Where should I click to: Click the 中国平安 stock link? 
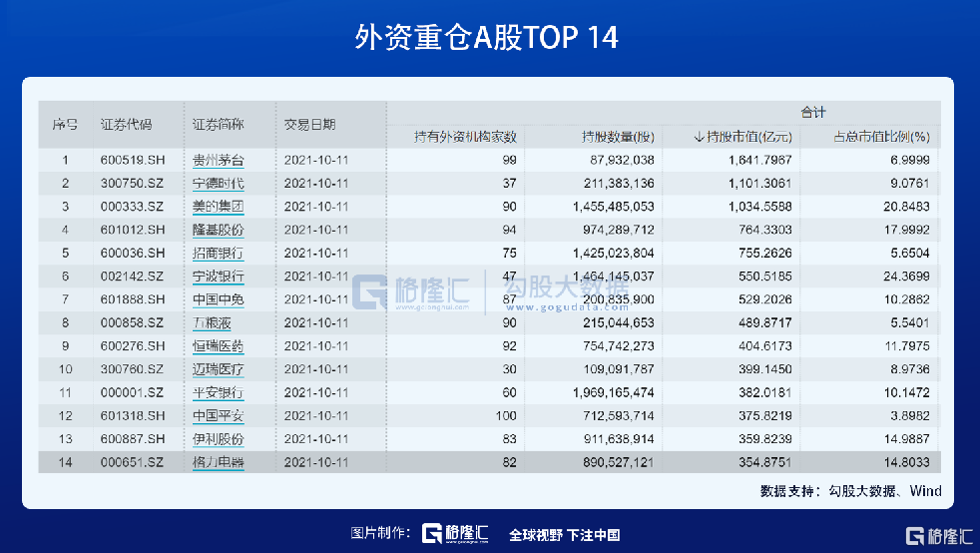click(x=218, y=416)
